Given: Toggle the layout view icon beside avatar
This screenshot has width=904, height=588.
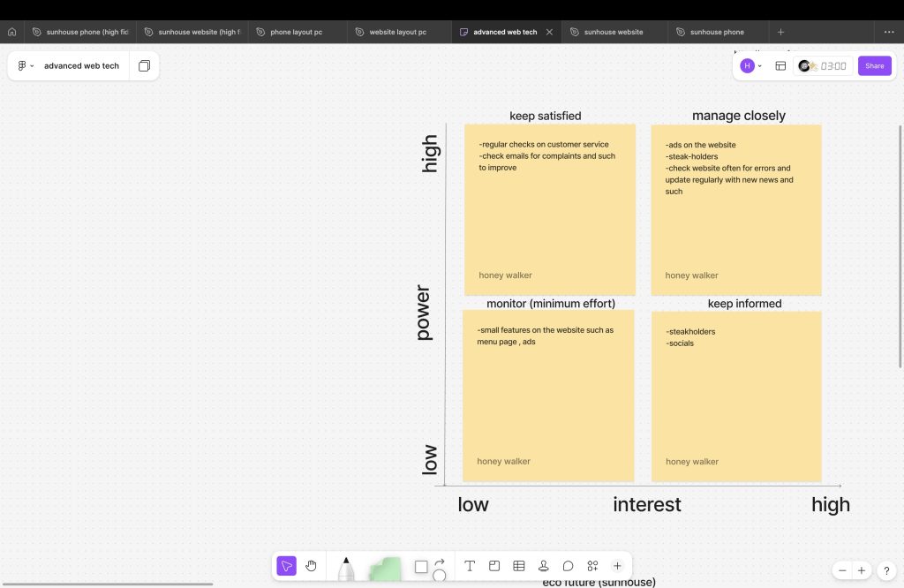Looking at the screenshot, I should [780, 66].
